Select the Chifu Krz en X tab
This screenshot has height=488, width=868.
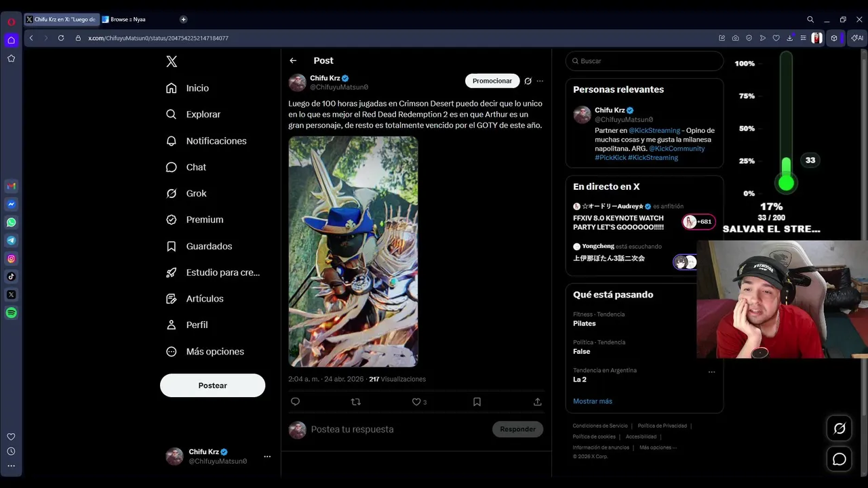point(61,20)
